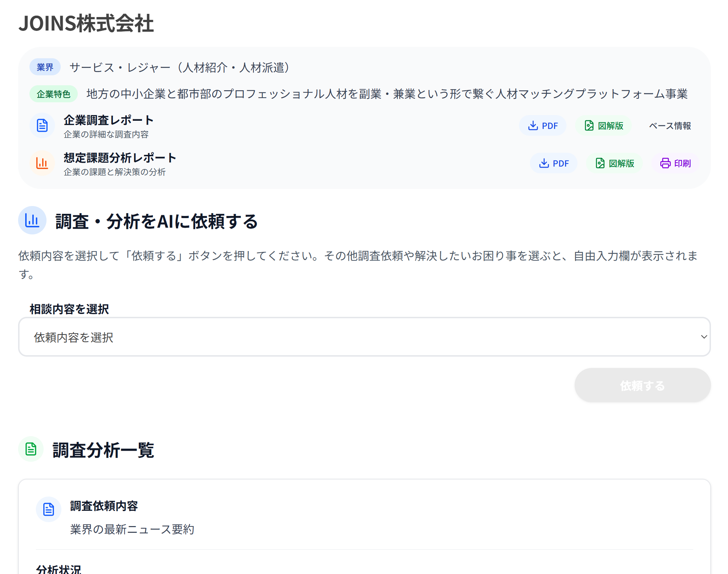Open ベース情報 link

tap(670, 126)
